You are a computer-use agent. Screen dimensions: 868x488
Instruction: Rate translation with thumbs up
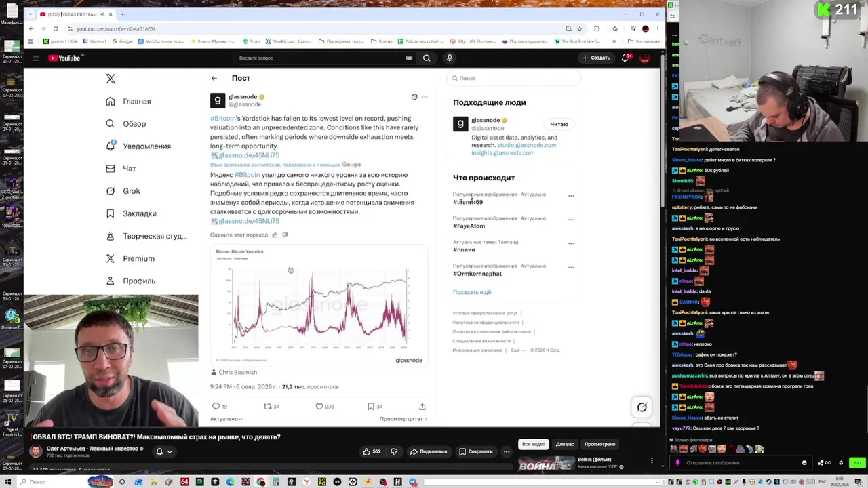[x=275, y=235]
